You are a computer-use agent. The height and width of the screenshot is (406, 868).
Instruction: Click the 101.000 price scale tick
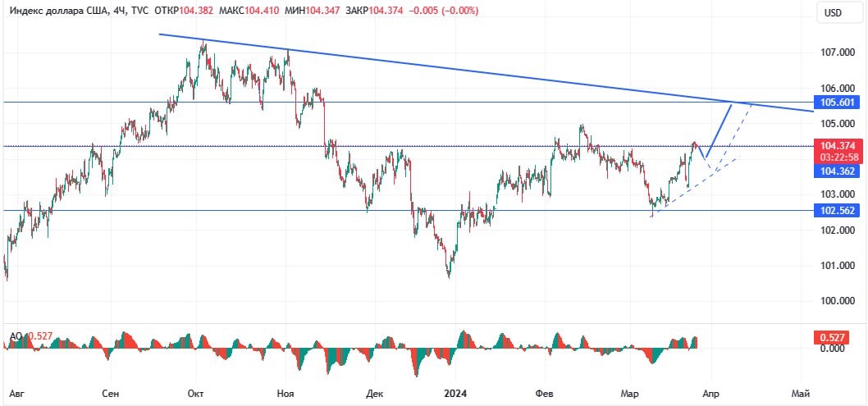pos(837,266)
